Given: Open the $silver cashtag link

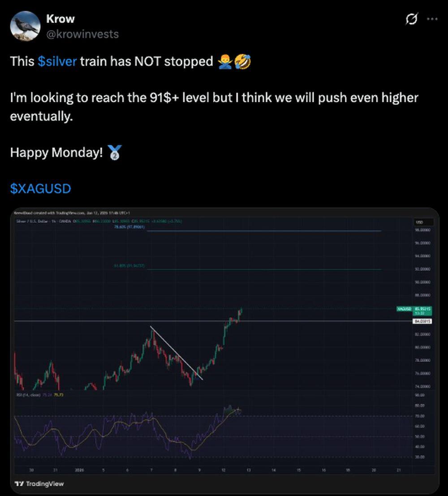Looking at the screenshot, I should click(x=57, y=61).
